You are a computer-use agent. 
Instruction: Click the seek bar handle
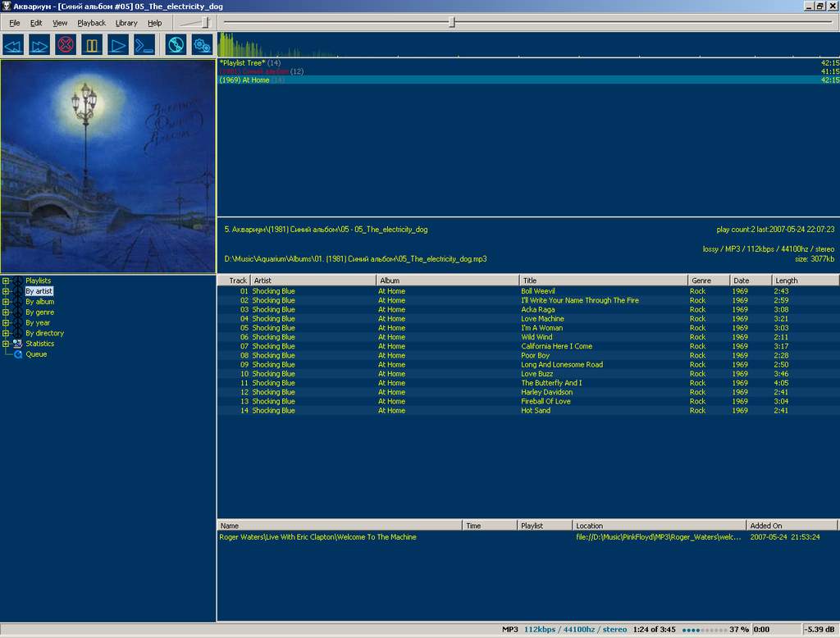click(452, 23)
